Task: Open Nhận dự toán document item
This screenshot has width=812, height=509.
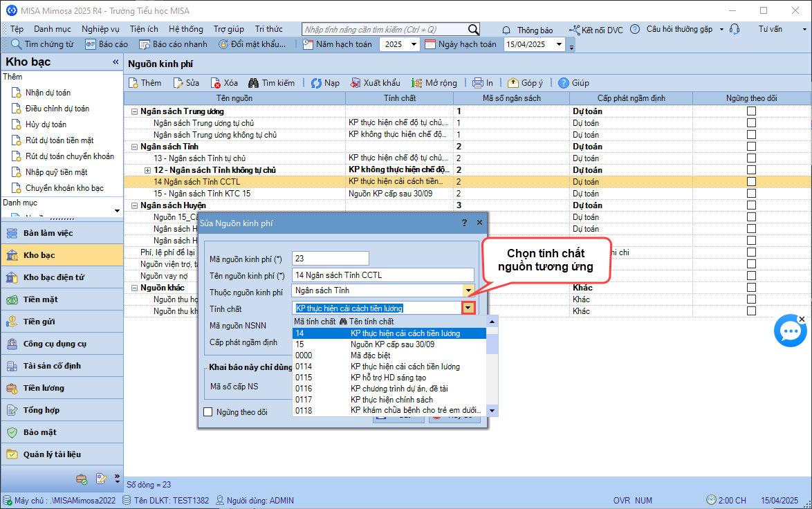Action: pyautogui.click(x=48, y=93)
